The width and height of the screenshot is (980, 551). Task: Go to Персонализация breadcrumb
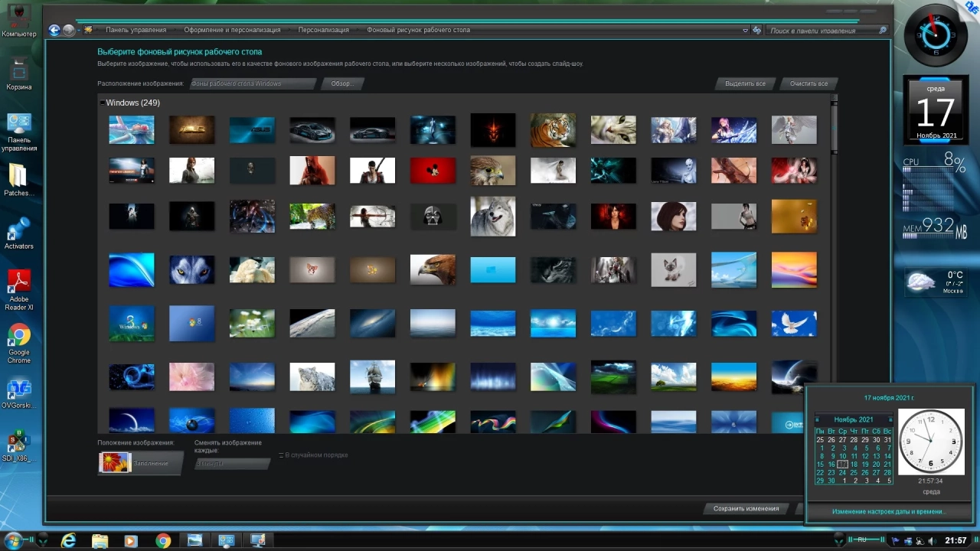[323, 30]
